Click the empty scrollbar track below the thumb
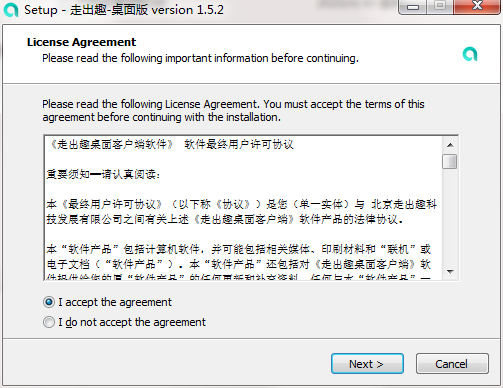Screen dimensions: 503x388 click(450, 217)
